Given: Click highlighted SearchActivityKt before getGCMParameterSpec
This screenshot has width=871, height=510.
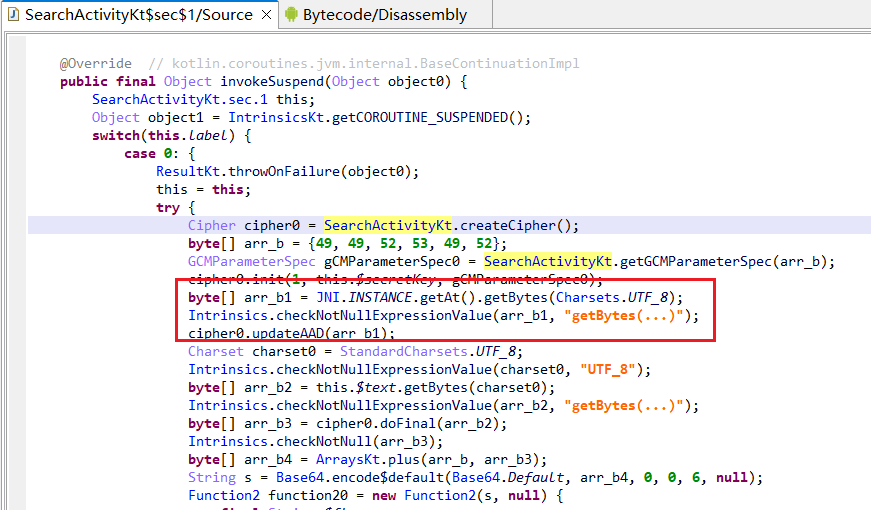Looking at the screenshot, I should pos(547,262).
